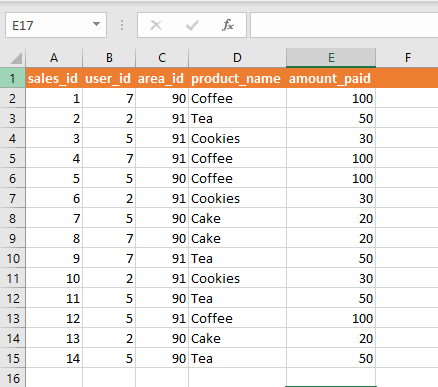Image resolution: width=438 pixels, height=387 pixels.
Task: Select the Coffee cell in row 5
Action: 237,158
